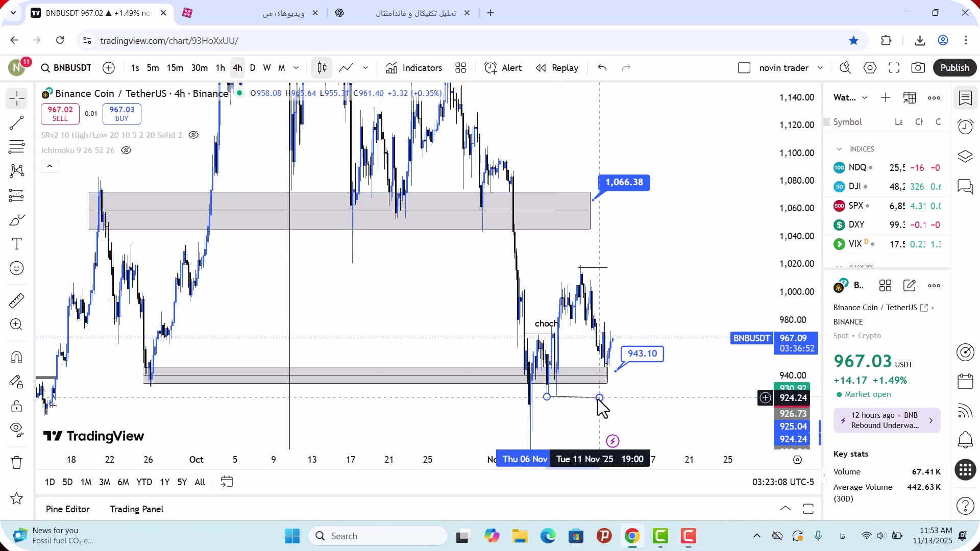980x551 pixels.
Task: Take a chart snapshot
Action: click(x=918, y=68)
